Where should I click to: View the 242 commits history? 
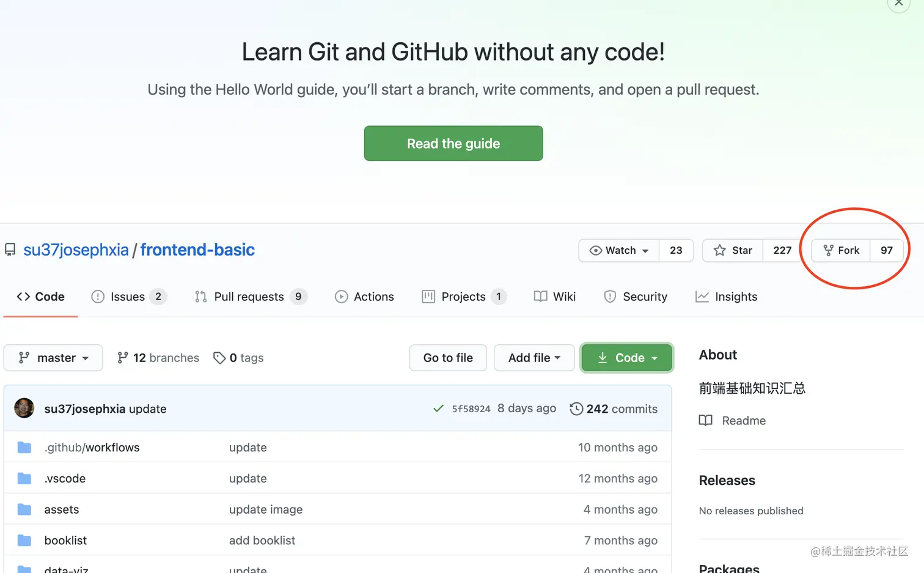(614, 409)
